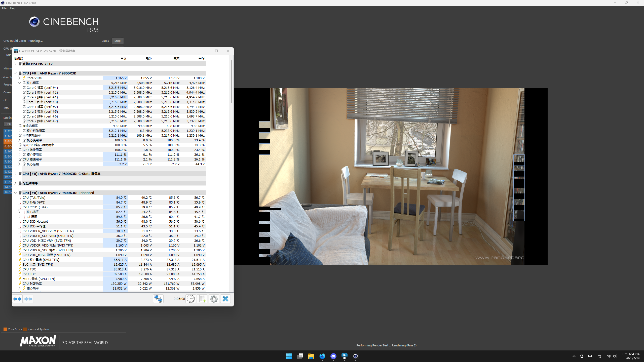
Task: Open the blue browser icon in the taskbar
Action: pos(322,356)
